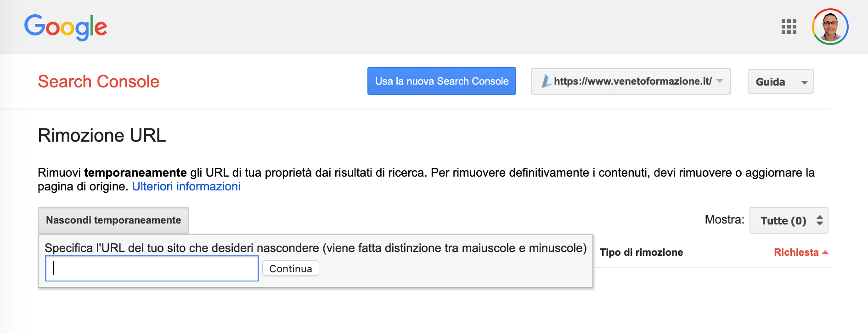The height and width of the screenshot is (333, 868).
Task: Open the Google apps grid icon
Action: [x=789, y=27]
